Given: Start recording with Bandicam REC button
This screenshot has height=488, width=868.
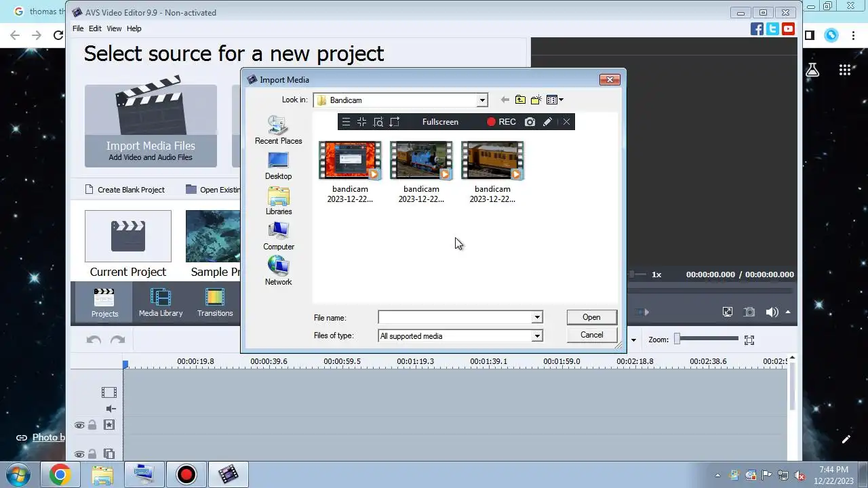Looking at the screenshot, I should (x=501, y=122).
